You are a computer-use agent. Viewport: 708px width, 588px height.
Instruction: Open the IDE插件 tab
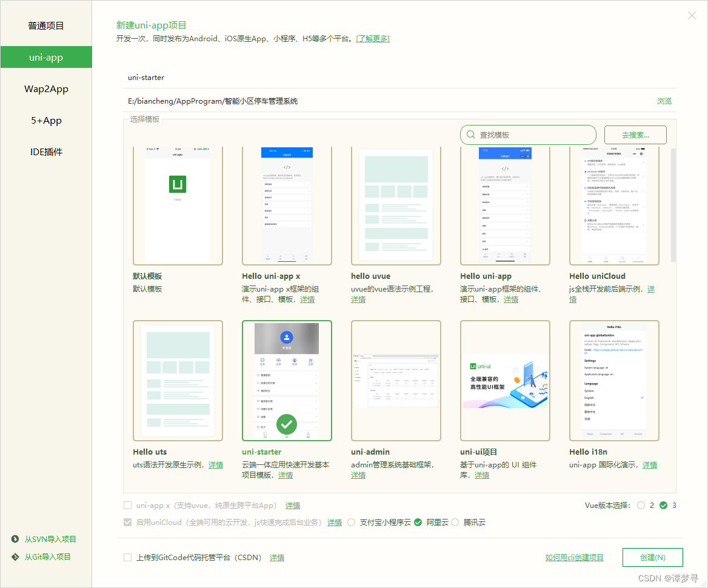pyautogui.click(x=45, y=152)
